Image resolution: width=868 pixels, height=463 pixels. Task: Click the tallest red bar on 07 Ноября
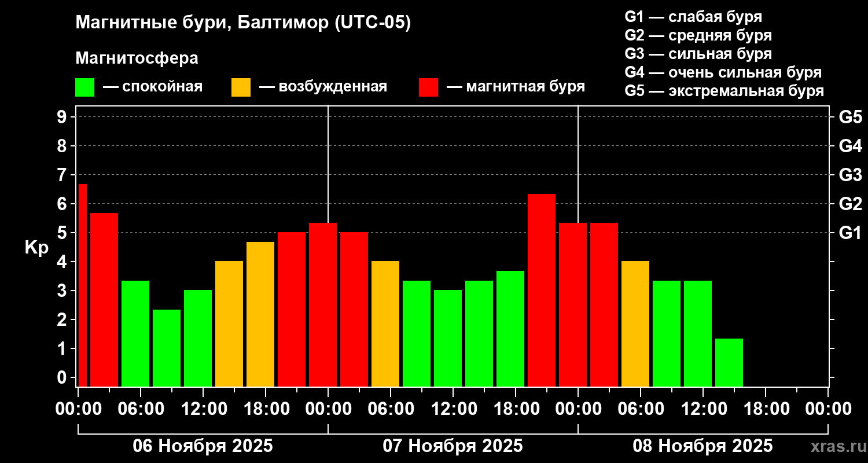tap(542, 290)
